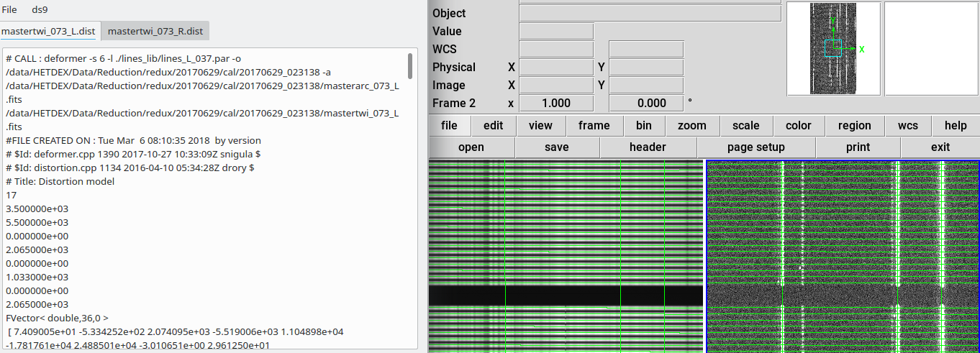Screen dimensions: 980x353
Task: Click the '5.500000e+03' line
Action: [37, 222]
